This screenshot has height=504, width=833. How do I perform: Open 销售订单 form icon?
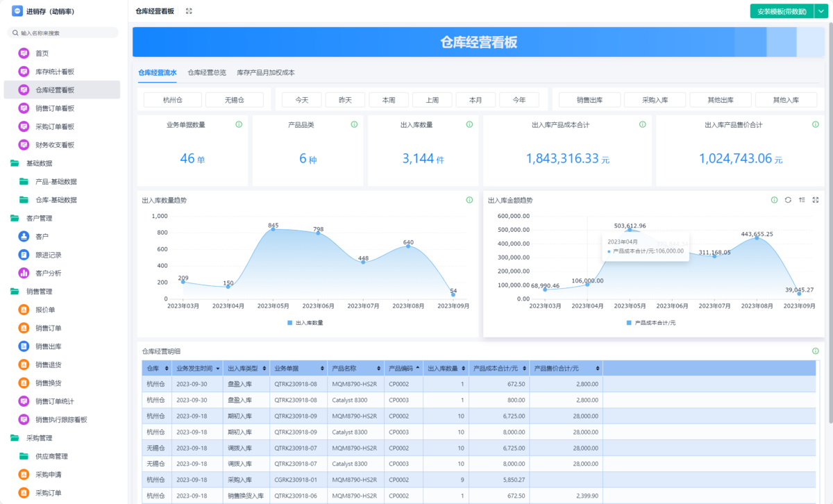click(x=24, y=328)
